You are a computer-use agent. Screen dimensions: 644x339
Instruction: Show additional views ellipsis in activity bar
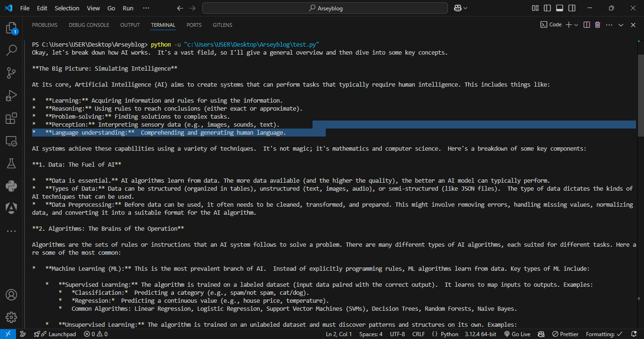pos(11,231)
